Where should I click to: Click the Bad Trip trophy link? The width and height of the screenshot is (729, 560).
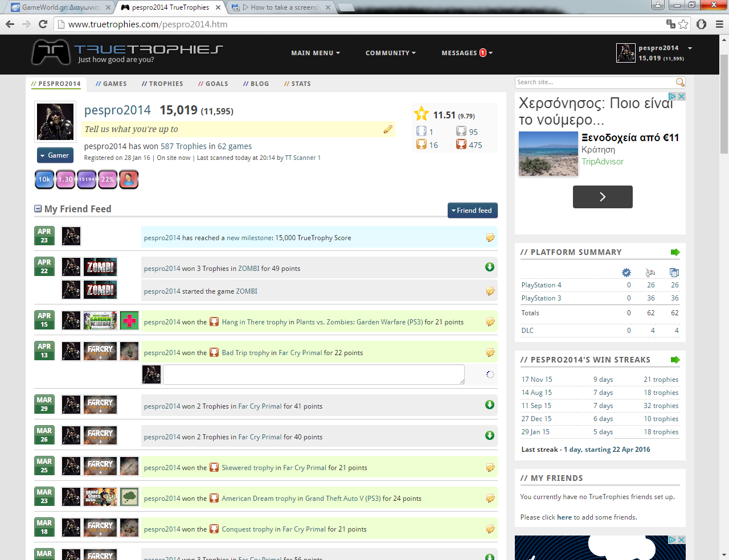[245, 353]
